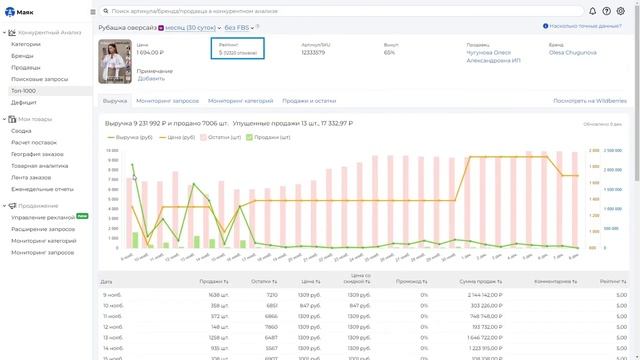
Task: Click the Маяк logo icon
Action: tap(10, 12)
